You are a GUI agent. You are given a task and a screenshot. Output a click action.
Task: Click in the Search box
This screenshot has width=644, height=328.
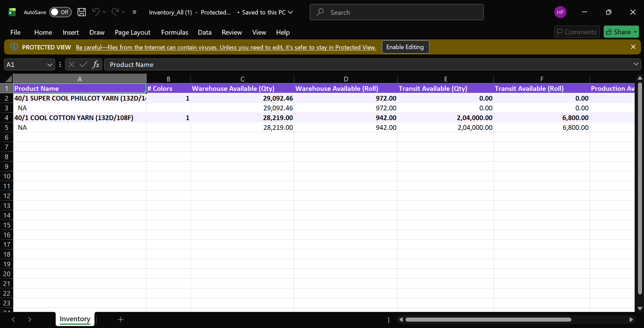pyautogui.click(x=396, y=12)
